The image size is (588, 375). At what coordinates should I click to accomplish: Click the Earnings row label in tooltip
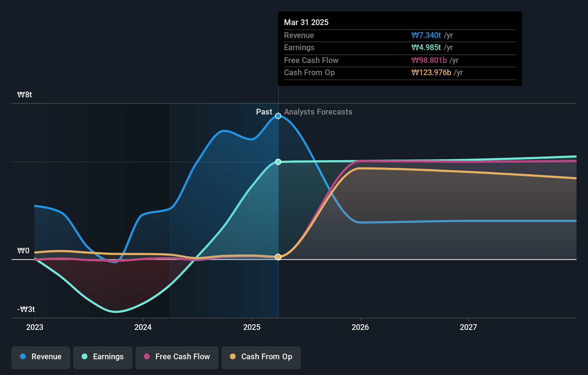pyautogui.click(x=299, y=48)
